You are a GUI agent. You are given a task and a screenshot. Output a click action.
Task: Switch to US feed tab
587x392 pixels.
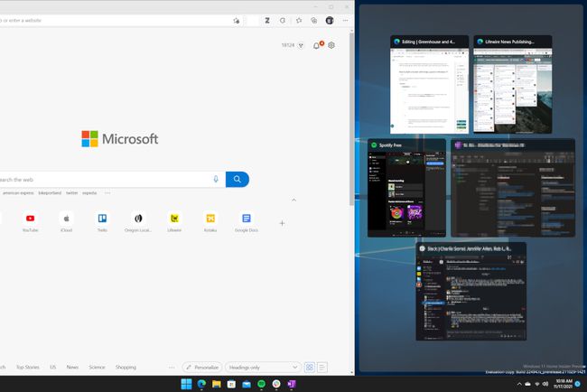52,368
